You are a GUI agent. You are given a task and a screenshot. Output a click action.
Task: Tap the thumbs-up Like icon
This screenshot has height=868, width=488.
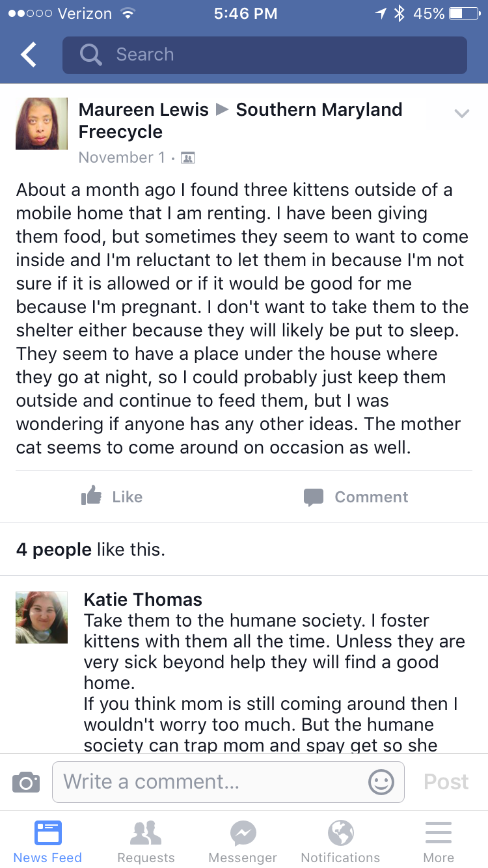click(x=92, y=496)
